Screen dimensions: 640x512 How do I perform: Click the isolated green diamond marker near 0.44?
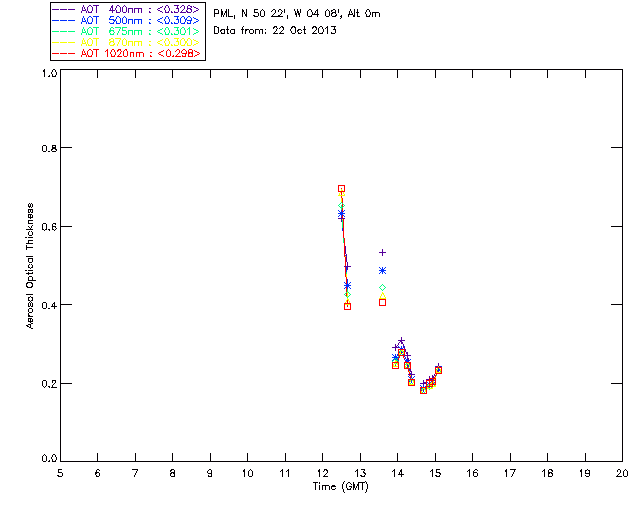[x=382, y=288]
